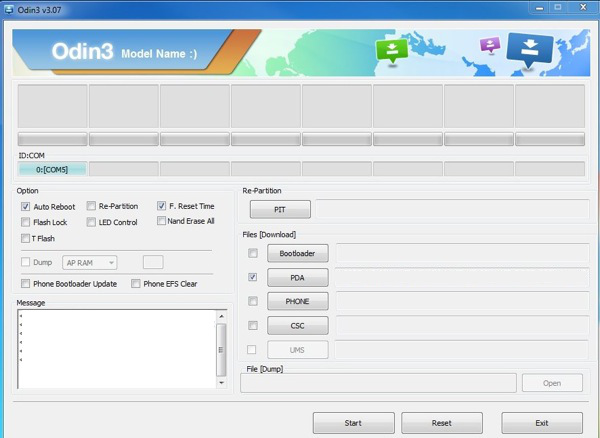Enable Nand Erase All option
The image size is (600, 438).
[161, 221]
